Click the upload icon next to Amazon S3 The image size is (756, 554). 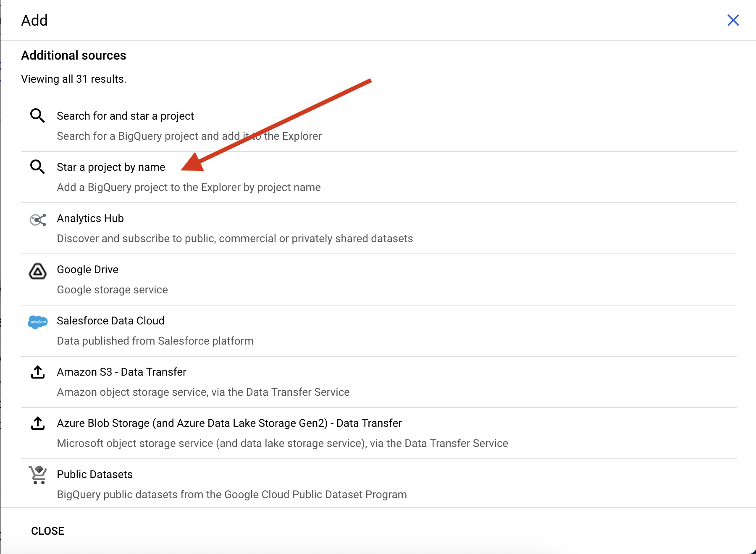38,372
